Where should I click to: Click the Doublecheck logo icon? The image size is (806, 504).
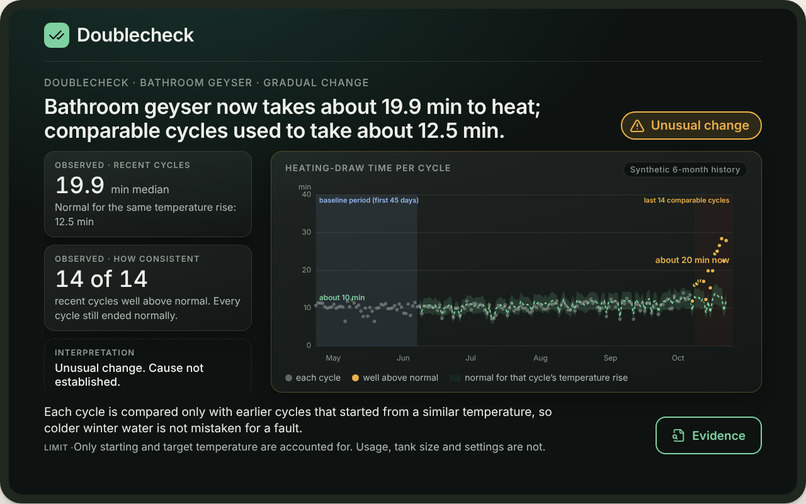57,35
